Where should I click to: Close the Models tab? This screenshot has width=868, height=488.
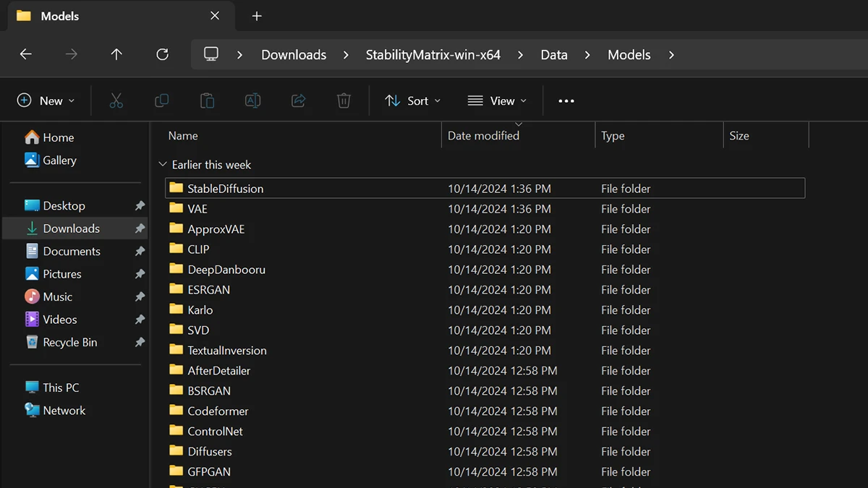tap(215, 16)
